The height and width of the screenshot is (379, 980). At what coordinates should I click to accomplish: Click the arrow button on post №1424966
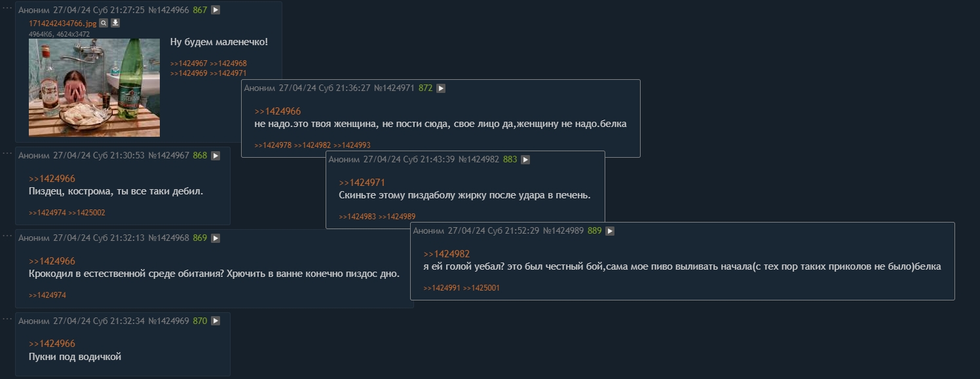pos(216,10)
